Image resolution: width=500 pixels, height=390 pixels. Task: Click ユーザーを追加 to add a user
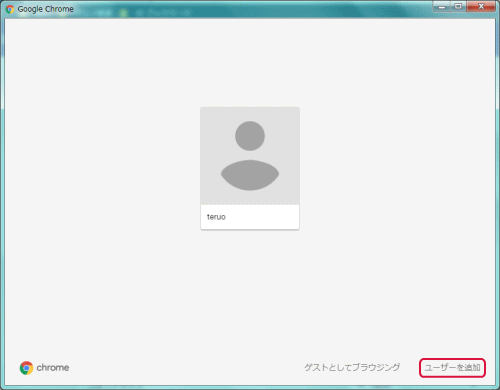(452, 368)
